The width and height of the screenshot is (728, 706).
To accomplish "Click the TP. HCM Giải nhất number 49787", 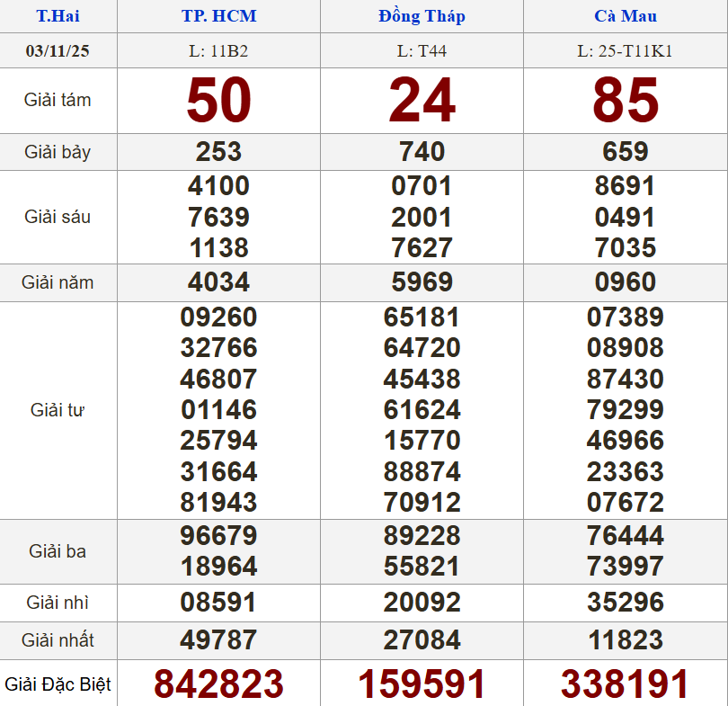I will click(x=218, y=640).
